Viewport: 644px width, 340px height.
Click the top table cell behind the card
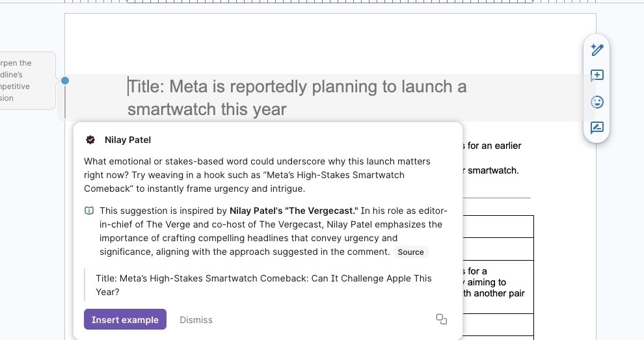498,226
